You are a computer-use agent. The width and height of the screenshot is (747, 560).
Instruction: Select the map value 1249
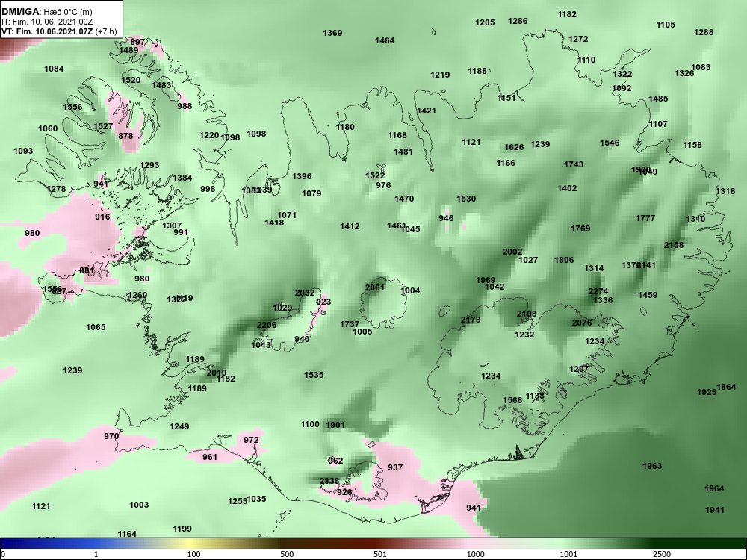click(179, 426)
